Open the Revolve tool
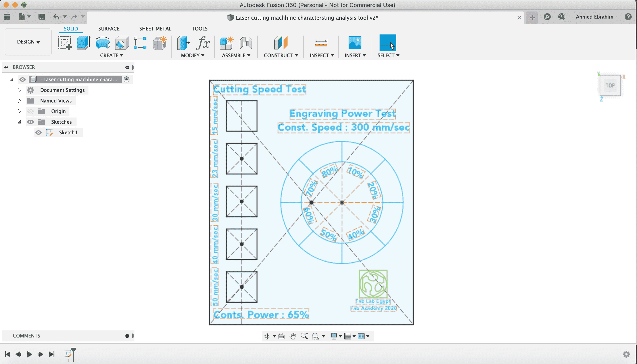Viewport: 637px width, 364px height. [x=103, y=42]
